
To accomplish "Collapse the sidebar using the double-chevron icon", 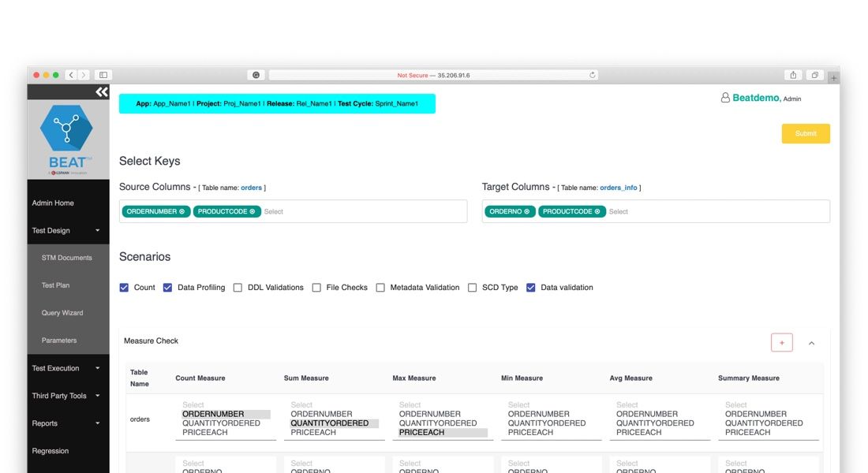I will click(x=101, y=91).
